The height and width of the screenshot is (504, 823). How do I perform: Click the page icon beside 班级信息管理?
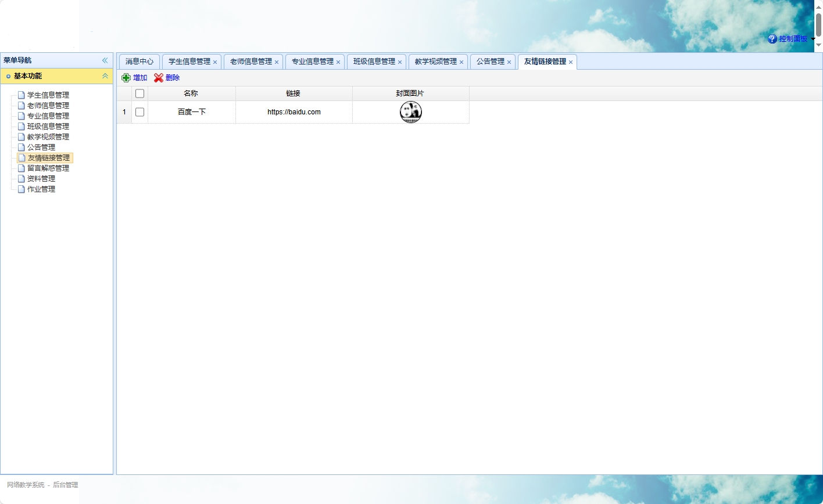click(x=22, y=127)
